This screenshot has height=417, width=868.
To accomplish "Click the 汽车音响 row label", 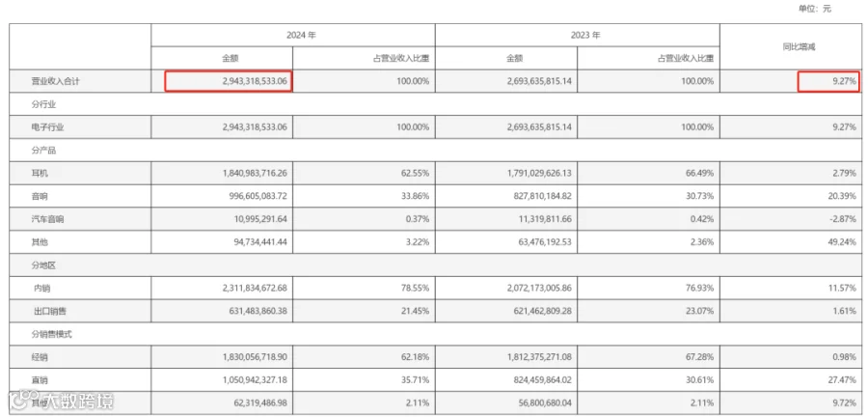I will [x=47, y=219].
